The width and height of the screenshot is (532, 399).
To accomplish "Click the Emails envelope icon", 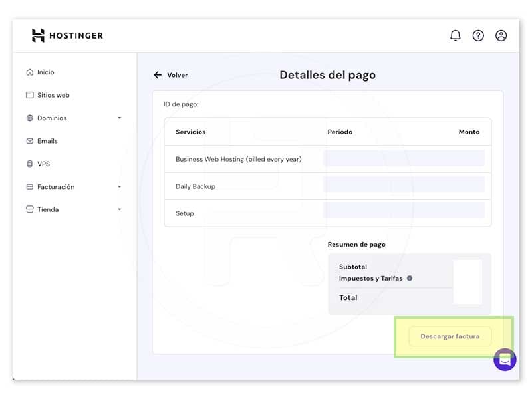I will [x=30, y=141].
